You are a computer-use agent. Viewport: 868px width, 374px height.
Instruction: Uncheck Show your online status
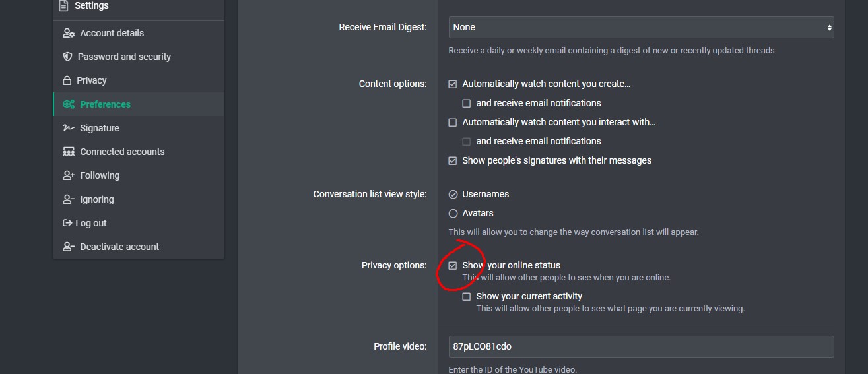[453, 265]
